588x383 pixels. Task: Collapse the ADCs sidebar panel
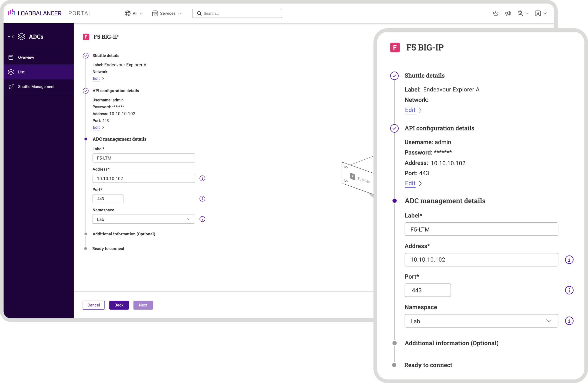tap(10, 36)
